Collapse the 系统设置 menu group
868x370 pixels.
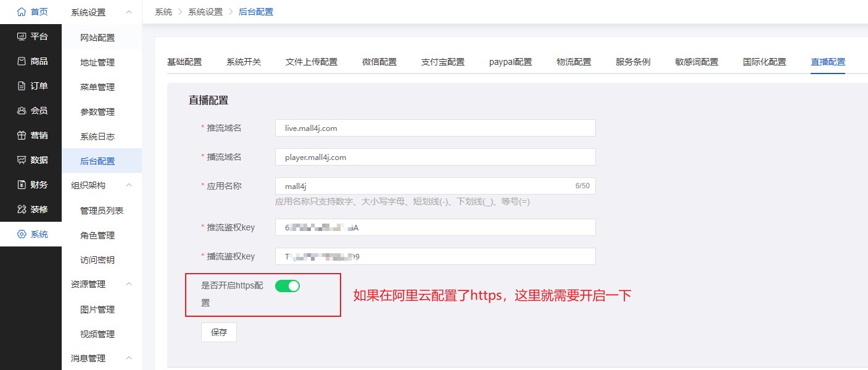[x=129, y=12]
